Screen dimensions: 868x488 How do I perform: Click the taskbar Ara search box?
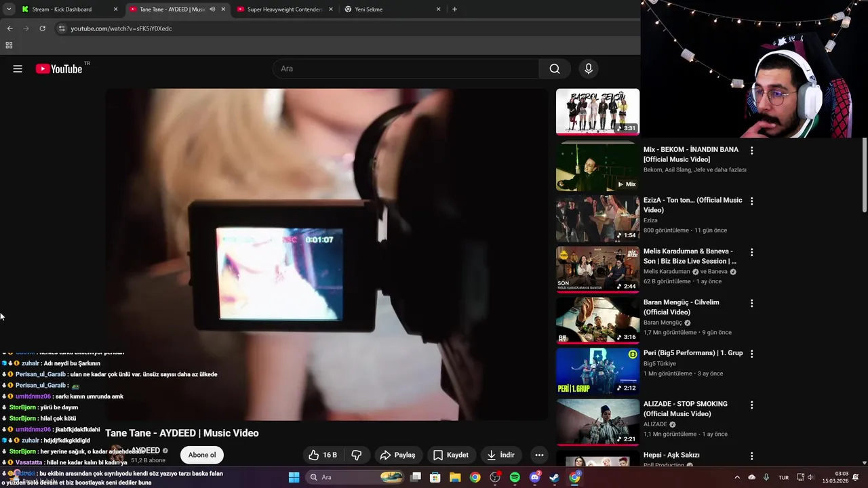click(x=355, y=477)
